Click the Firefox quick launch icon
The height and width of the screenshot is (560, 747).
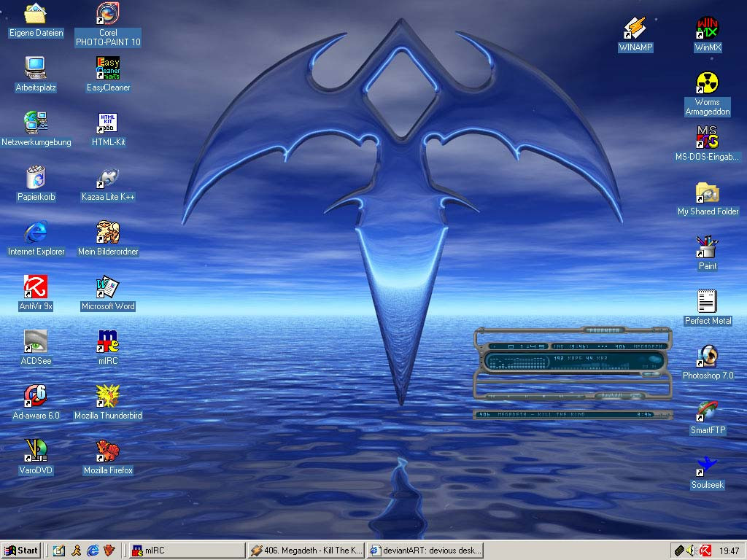(x=109, y=551)
